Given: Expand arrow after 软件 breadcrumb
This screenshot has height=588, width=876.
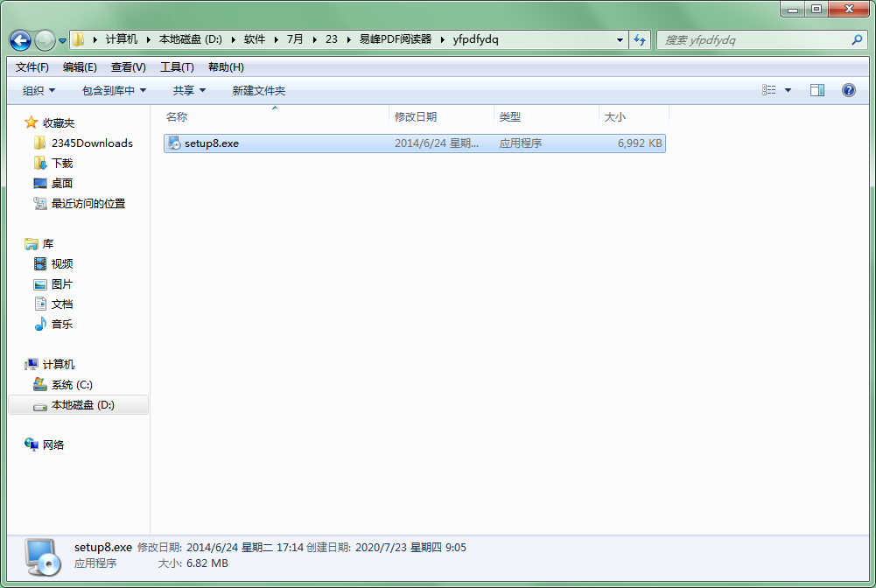Looking at the screenshot, I should point(276,39).
